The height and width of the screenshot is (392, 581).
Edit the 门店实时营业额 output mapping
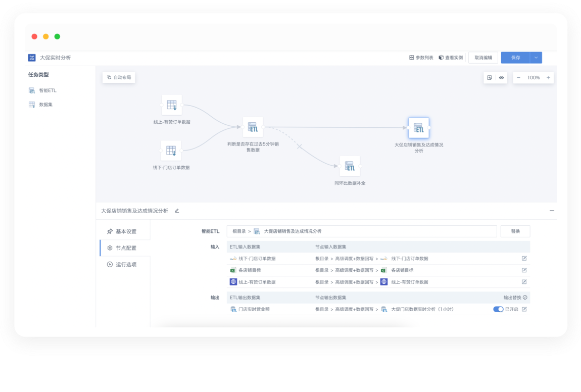click(524, 309)
